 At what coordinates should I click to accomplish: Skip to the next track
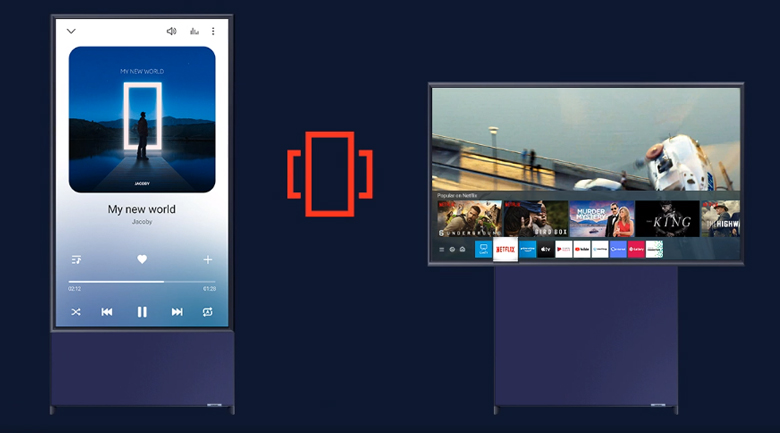click(177, 312)
